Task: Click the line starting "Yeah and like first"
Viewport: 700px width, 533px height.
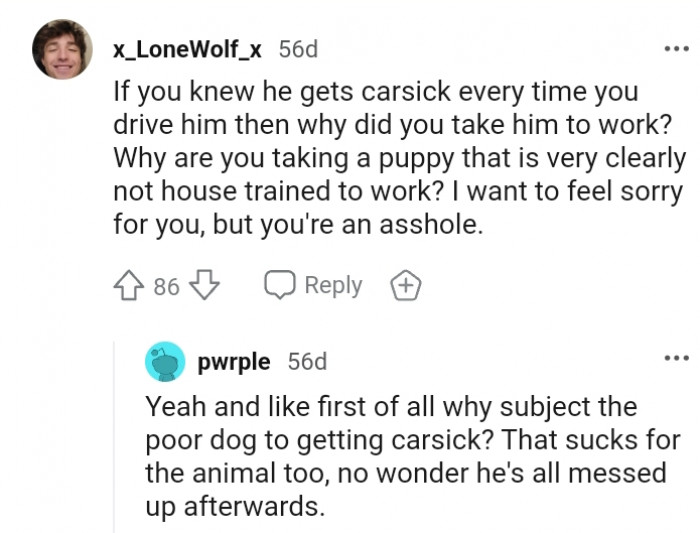Action: click(391, 407)
